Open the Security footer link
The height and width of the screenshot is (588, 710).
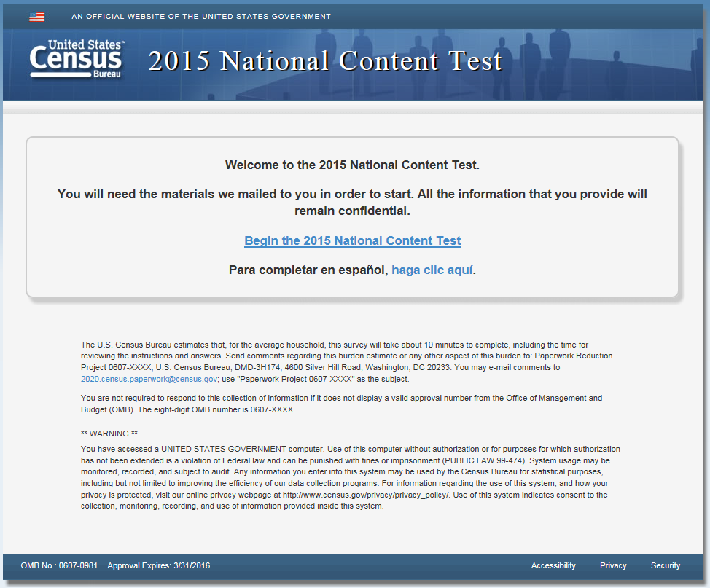(x=665, y=565)
